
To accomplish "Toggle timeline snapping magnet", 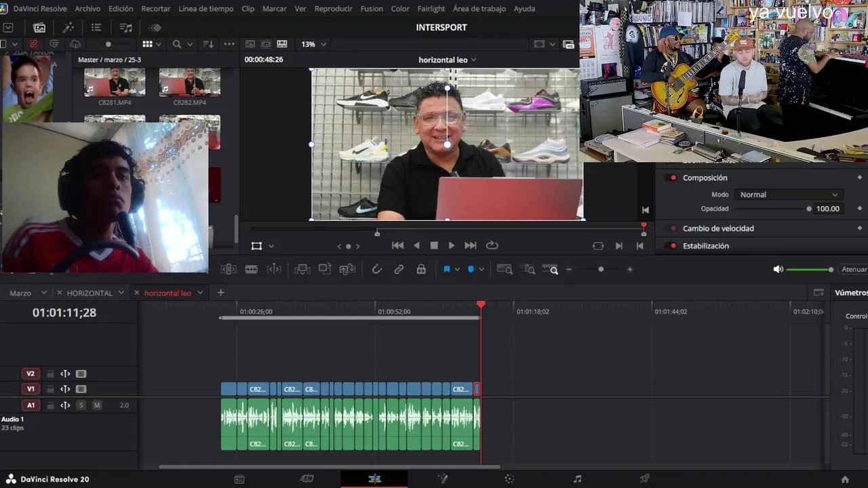I will [376, 269].
